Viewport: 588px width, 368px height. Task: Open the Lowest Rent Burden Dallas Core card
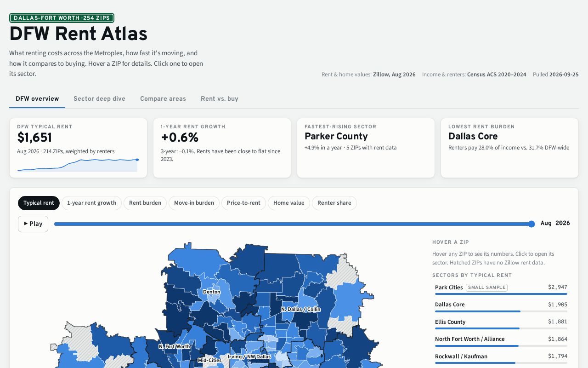[x=509, y=148]
